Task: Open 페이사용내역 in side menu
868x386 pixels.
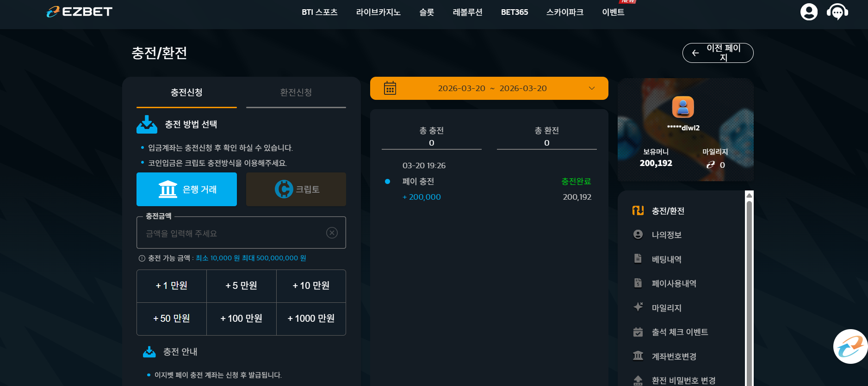Action: coord(674,283)
